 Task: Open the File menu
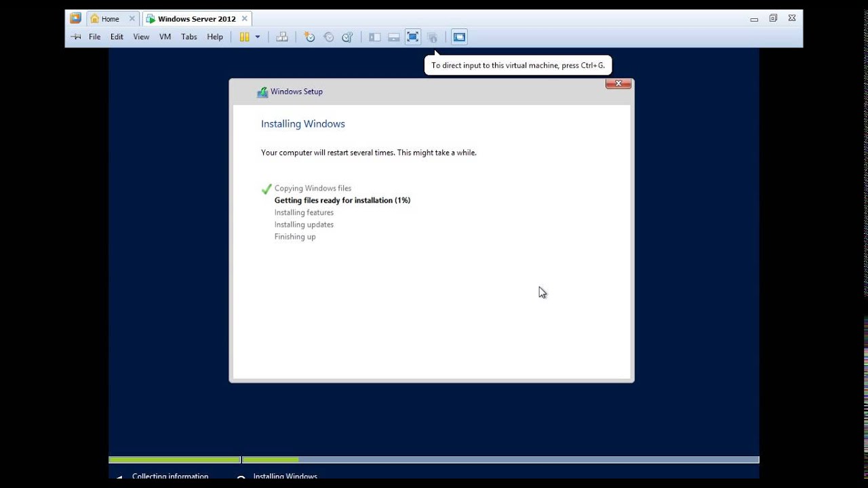pos(94,37)
